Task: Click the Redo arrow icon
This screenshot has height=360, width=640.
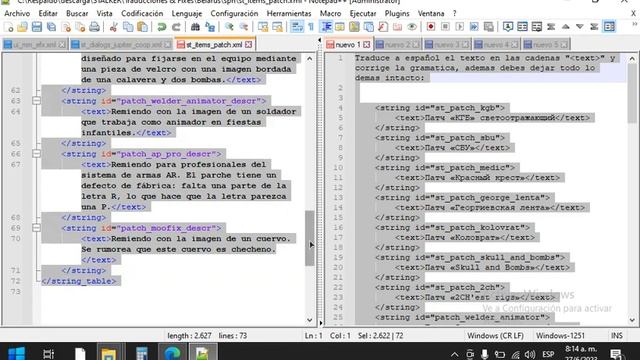Action: coord(176,27)
